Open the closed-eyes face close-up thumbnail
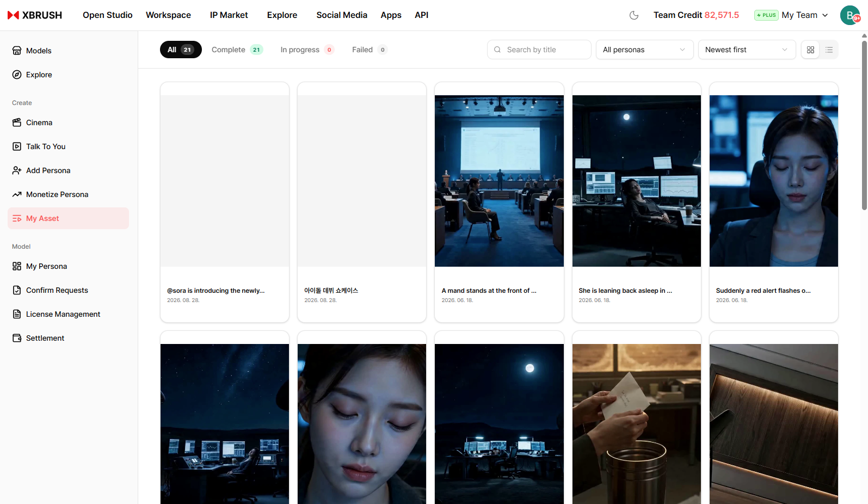868x504 pixels. pyautogui.click(x=362, y=424)
